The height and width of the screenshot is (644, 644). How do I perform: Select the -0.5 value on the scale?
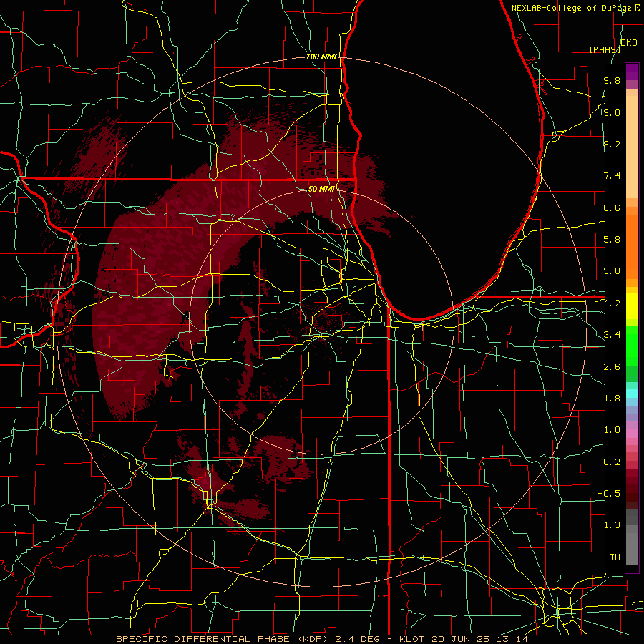(609, 494)
